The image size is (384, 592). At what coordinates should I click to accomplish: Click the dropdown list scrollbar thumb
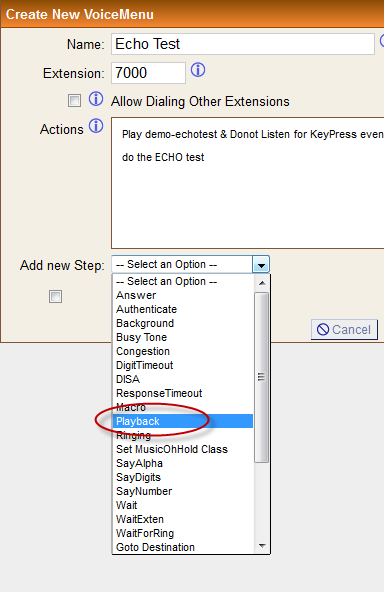point(262,377)
